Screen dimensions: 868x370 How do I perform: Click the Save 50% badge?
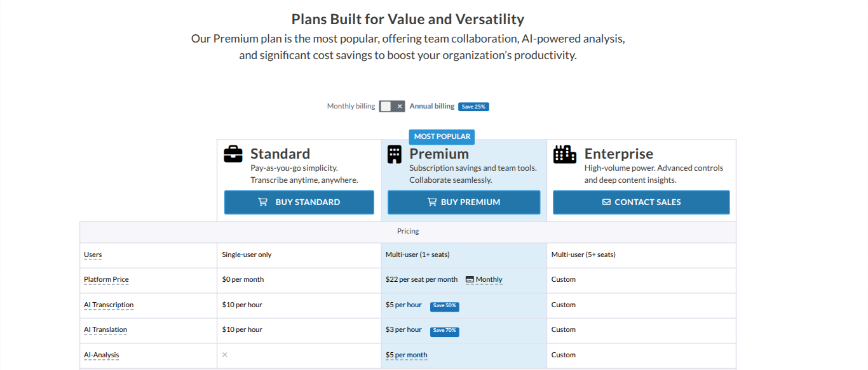coord(445,306)
